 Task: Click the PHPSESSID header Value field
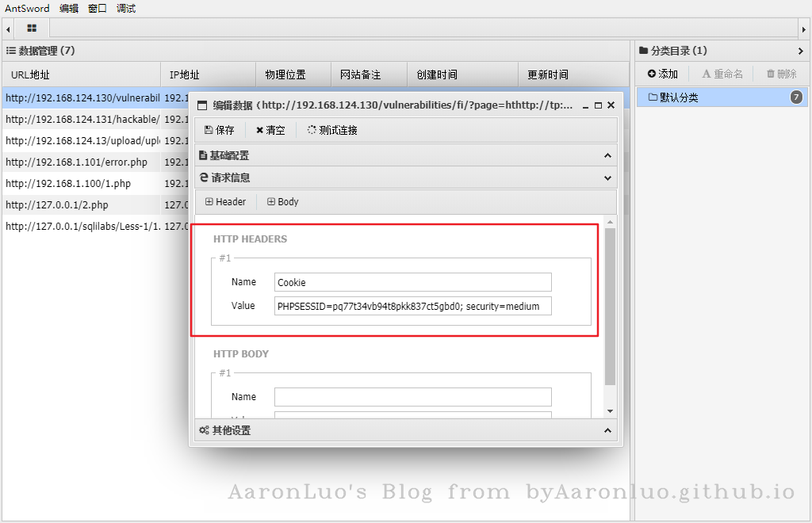tap(412, 306)
